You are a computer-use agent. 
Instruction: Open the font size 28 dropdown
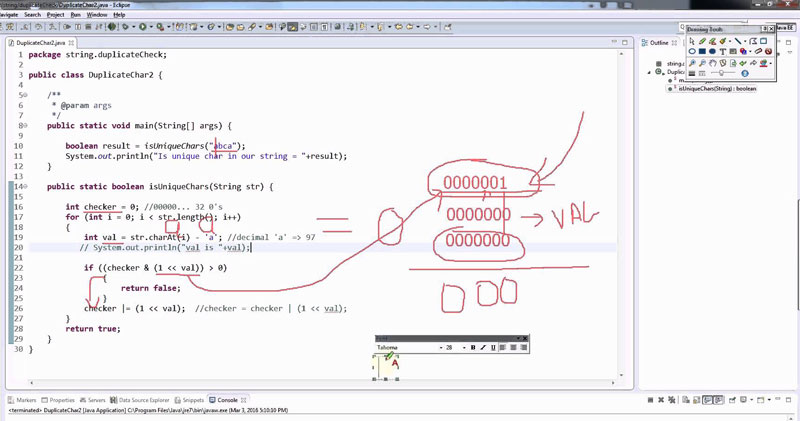point(463,348)
